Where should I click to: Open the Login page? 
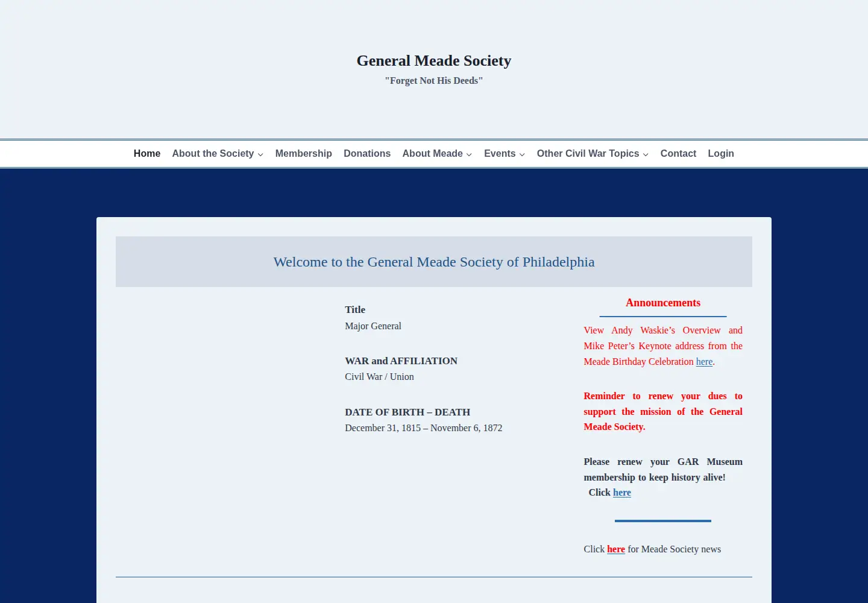(x=721, y=154)
